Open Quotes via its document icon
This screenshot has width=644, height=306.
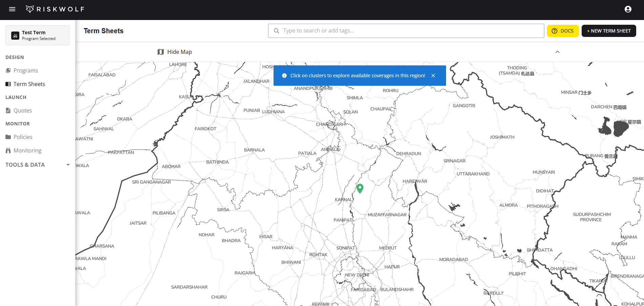click(8, 110)
